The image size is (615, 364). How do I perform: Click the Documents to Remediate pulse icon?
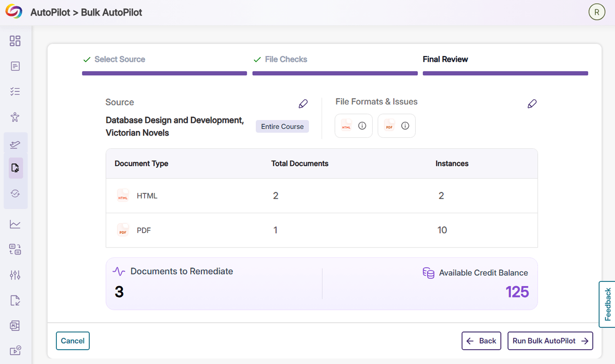[x=119, y=271]
